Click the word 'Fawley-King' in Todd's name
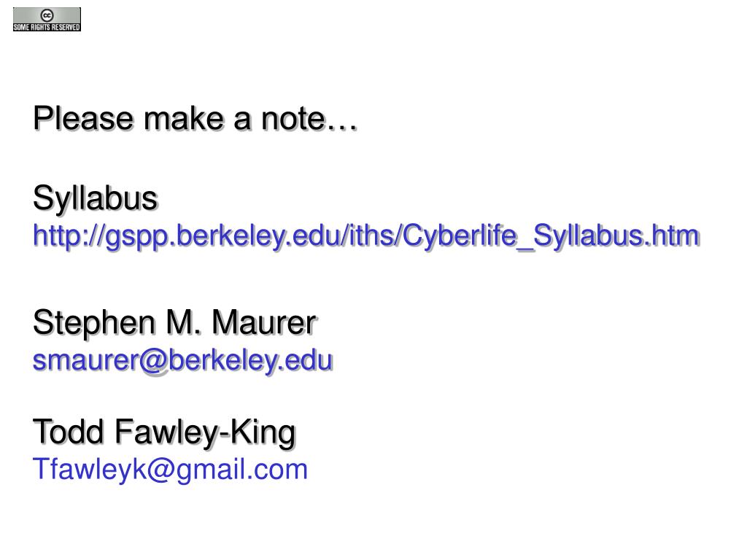 click(x=205, y=432)
